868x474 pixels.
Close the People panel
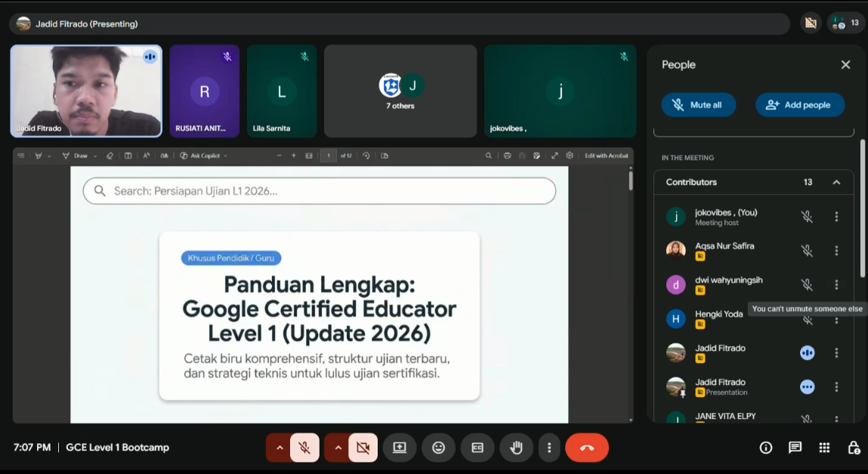(845, 65)
